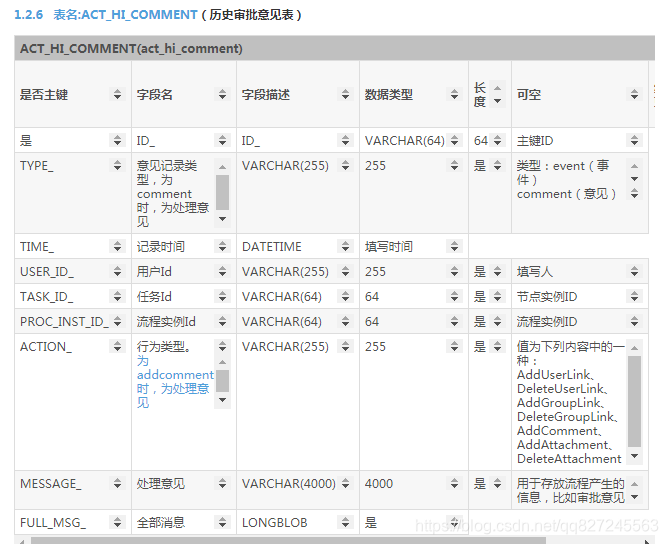The image size is (668, 544).
Task: Select the DeleteAttachment text
Action: pyautogui.click(x=569, y=459)
